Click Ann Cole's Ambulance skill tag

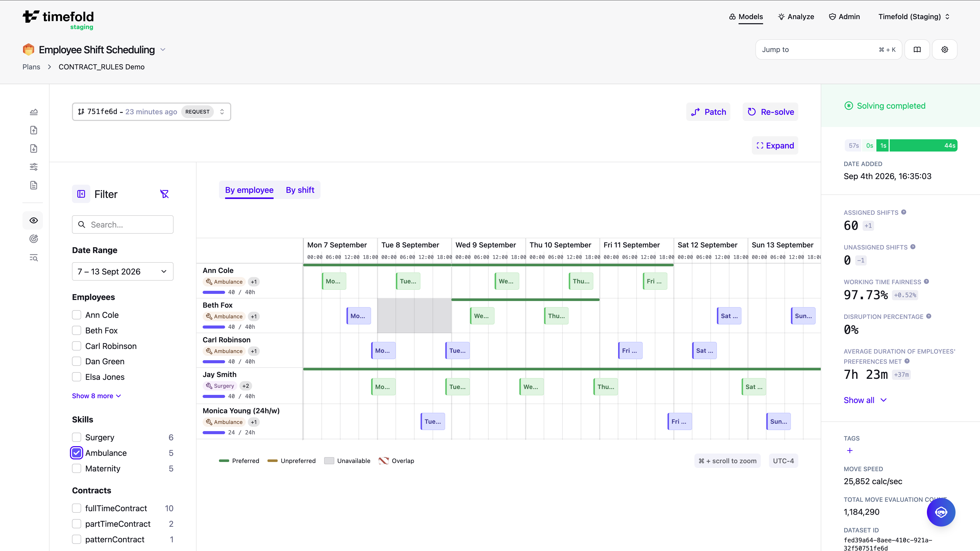[225, 282]
